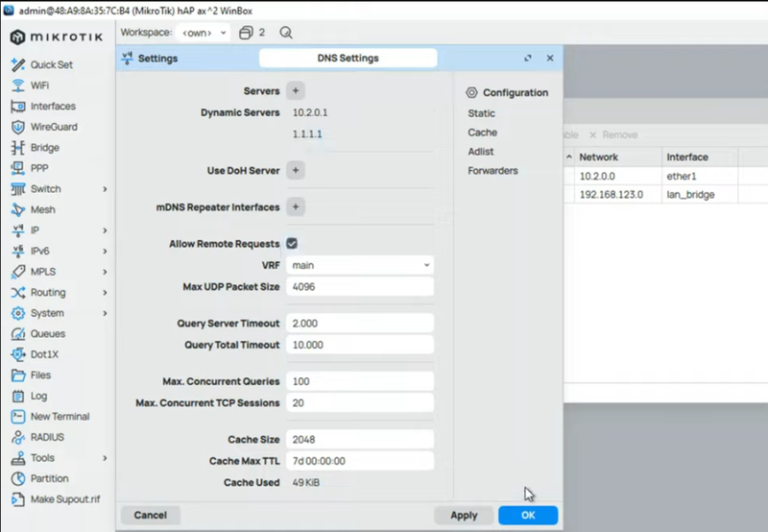Click the workspace search magnifier icon
Viewport: 768px width, 532px height.
[286, 33]
